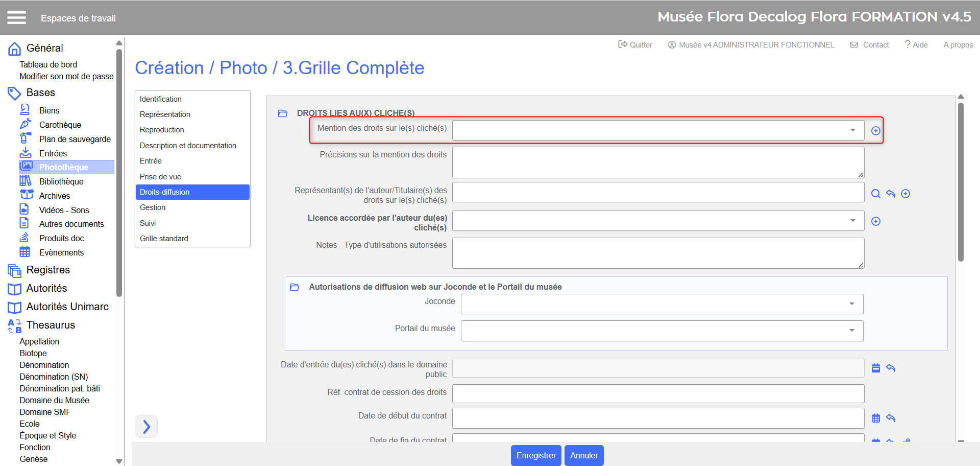Collapse Autorisations de diffusion web section
The width and height of the screenshot is (980, 466).
tap(295, 287)
